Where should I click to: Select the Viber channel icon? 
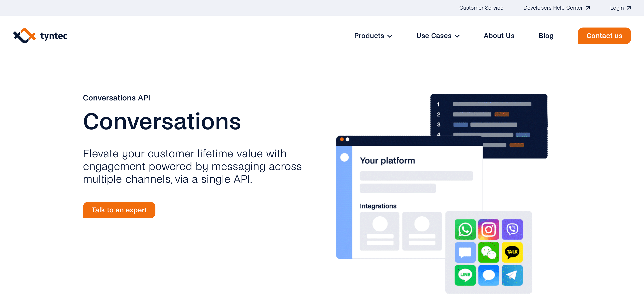512,230
